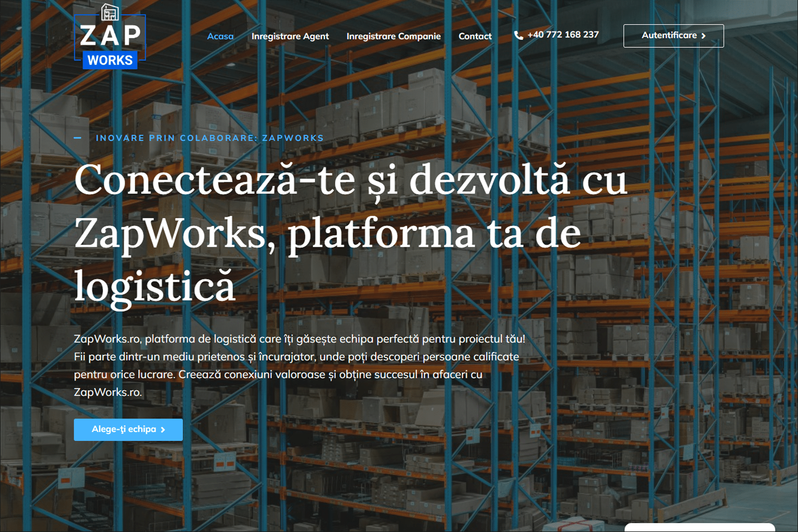Open the Inregistrare Companie page
The image size is (798, 532).
coord(393,36)
